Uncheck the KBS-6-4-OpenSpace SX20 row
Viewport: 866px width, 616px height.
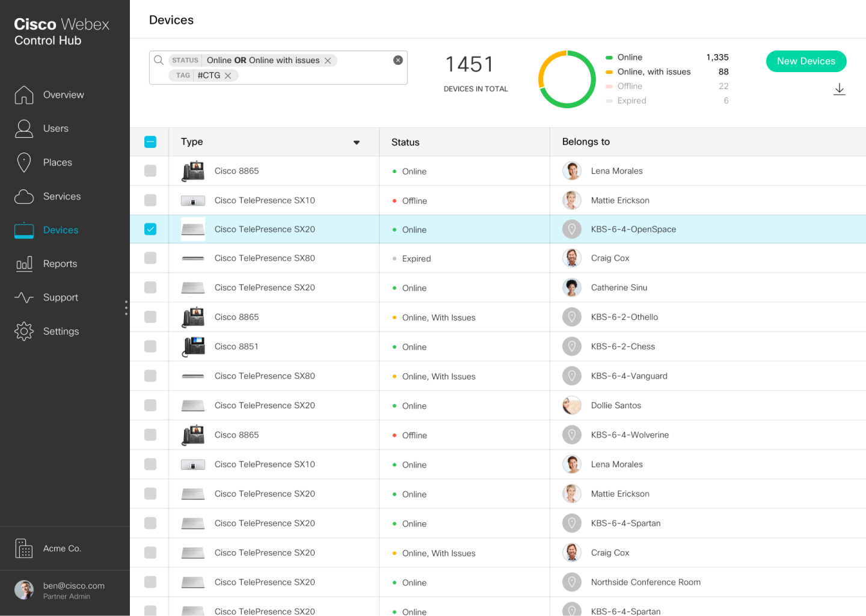[150, 229]
